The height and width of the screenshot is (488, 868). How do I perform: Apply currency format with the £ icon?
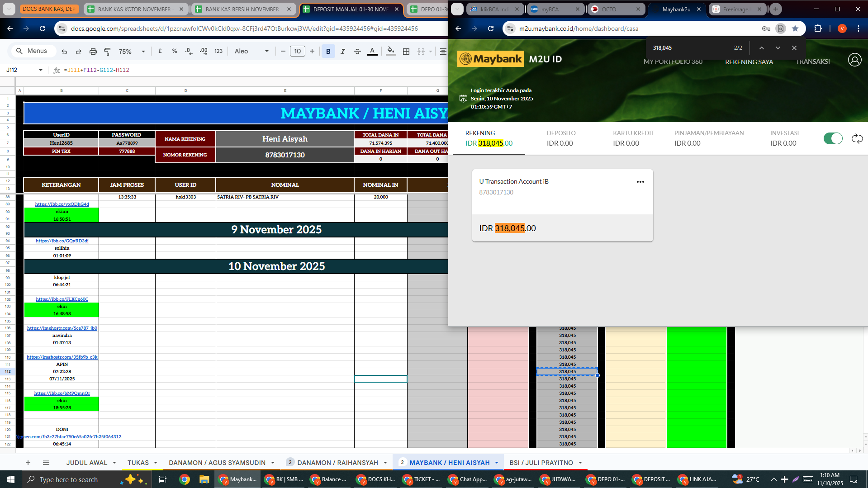(160, 52)
